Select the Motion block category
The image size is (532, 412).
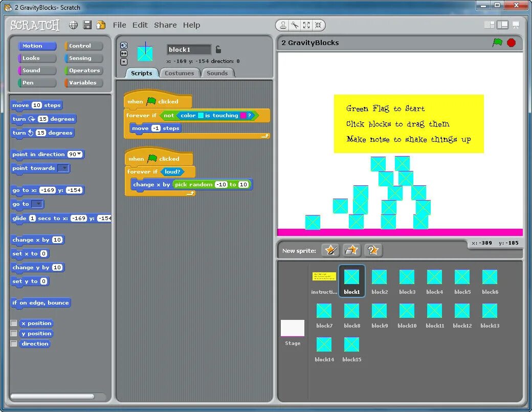37,46
